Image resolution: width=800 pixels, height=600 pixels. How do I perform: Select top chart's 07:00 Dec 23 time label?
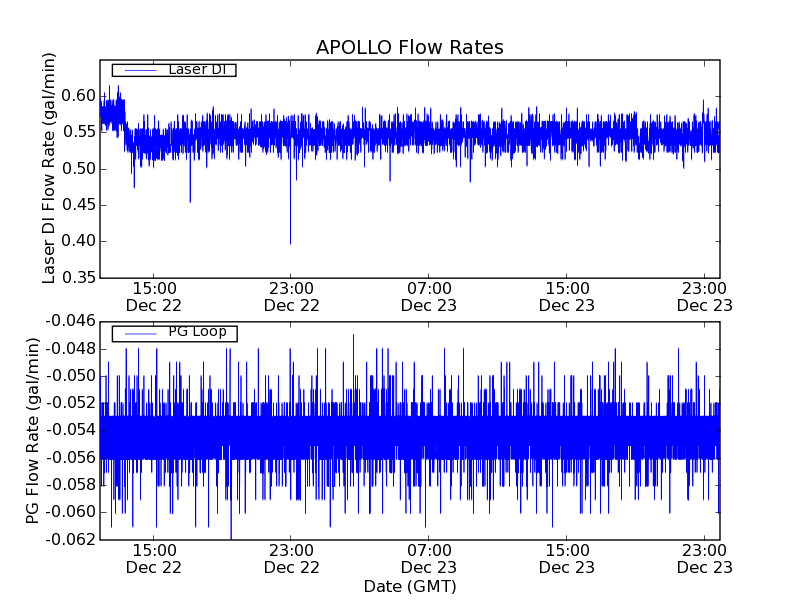tap(429, 296)
